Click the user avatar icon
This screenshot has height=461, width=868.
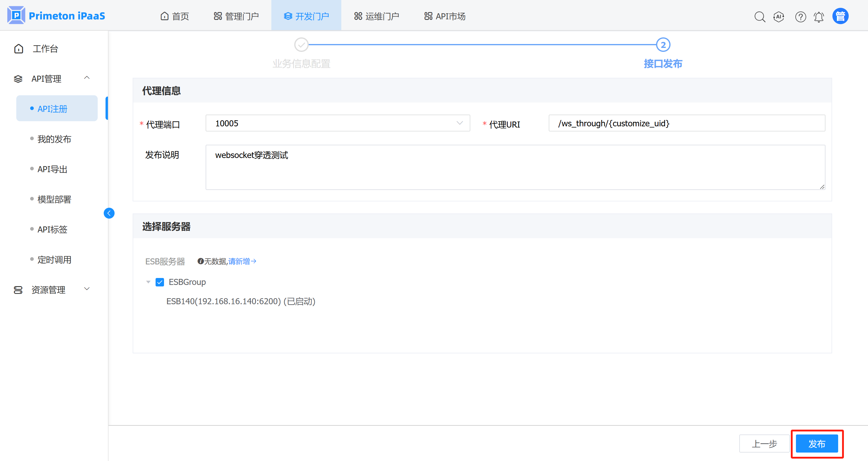840,16
